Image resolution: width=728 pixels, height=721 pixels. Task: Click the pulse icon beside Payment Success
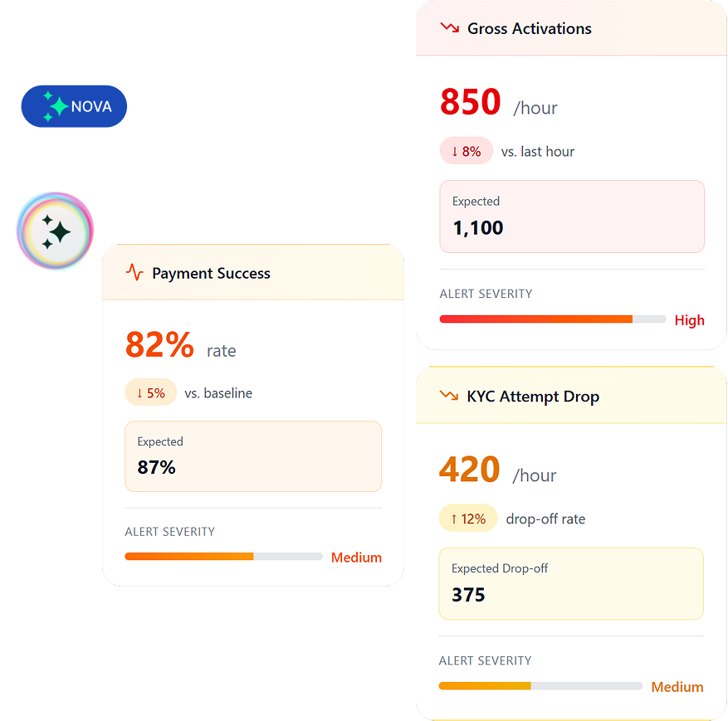pos(134,272)
